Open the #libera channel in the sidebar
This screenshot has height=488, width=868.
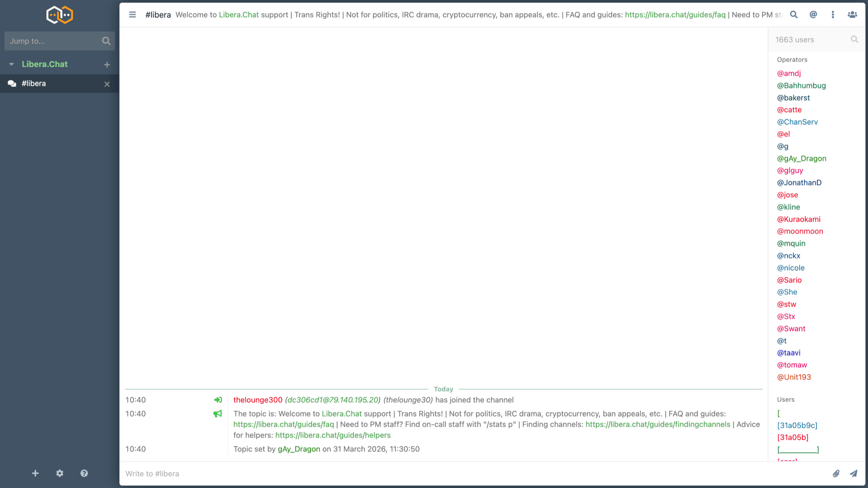(34, 84)
